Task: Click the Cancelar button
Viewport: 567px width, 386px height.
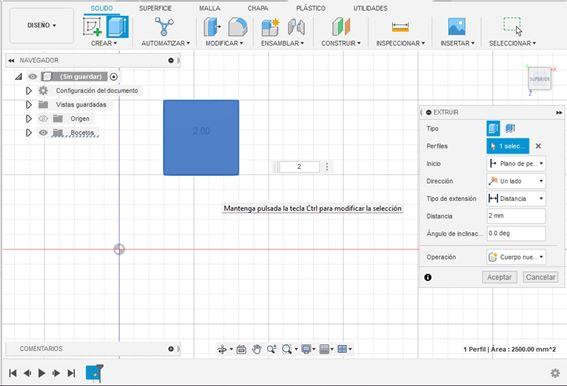Action: [540, 277]
